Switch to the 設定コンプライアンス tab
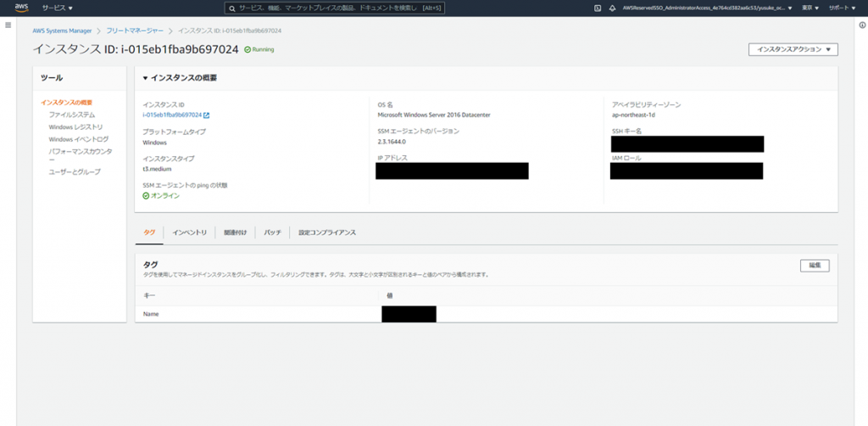This screenshot has width=868, height=426. pyautogui.click(x=327, y=233)
